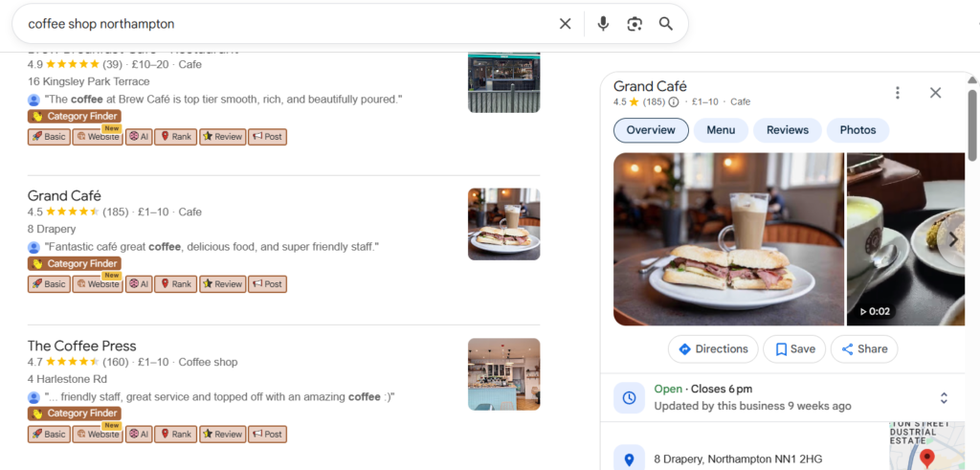Open The Coffee Press listing title
The height and width of the screenshot is (470, 980).
click(x=82, y=346)
